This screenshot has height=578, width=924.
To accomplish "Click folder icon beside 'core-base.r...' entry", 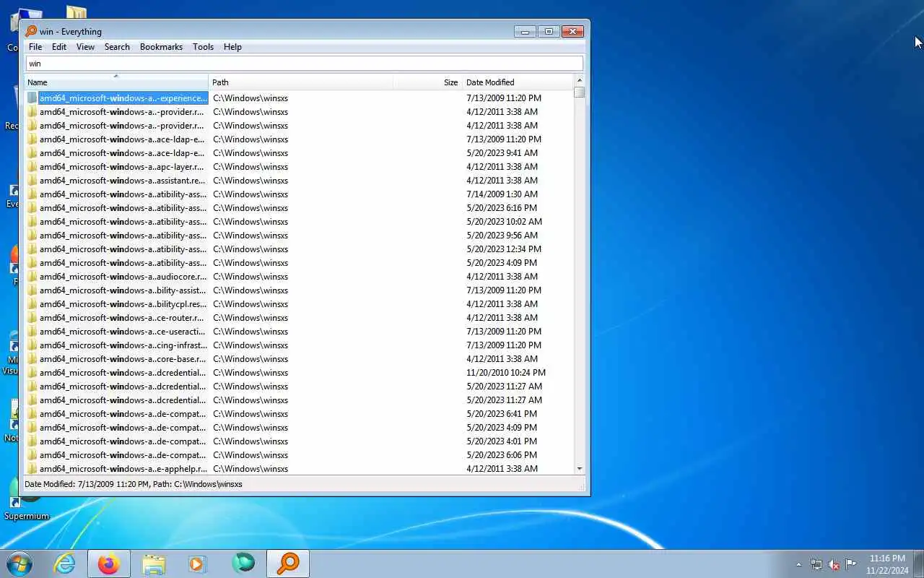I will point(32,358).
